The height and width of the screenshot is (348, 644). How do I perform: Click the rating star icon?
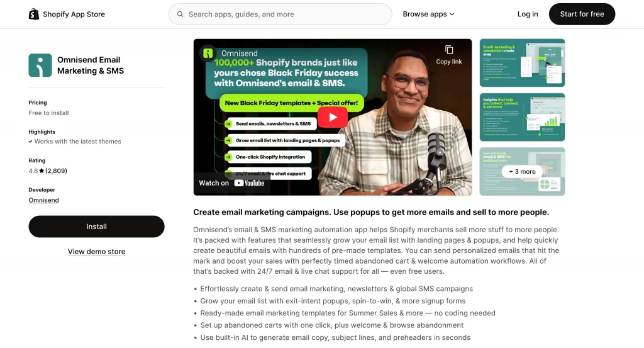tap(42, 171)
